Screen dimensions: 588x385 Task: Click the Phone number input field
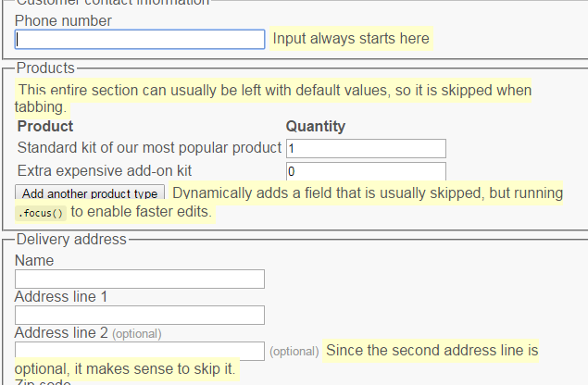tap(140, 40)
